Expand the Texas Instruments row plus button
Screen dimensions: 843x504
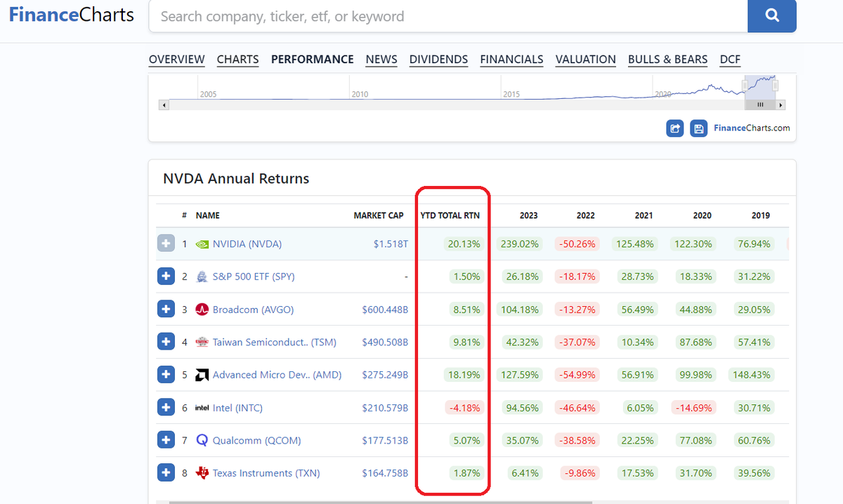tap(166, 473)
